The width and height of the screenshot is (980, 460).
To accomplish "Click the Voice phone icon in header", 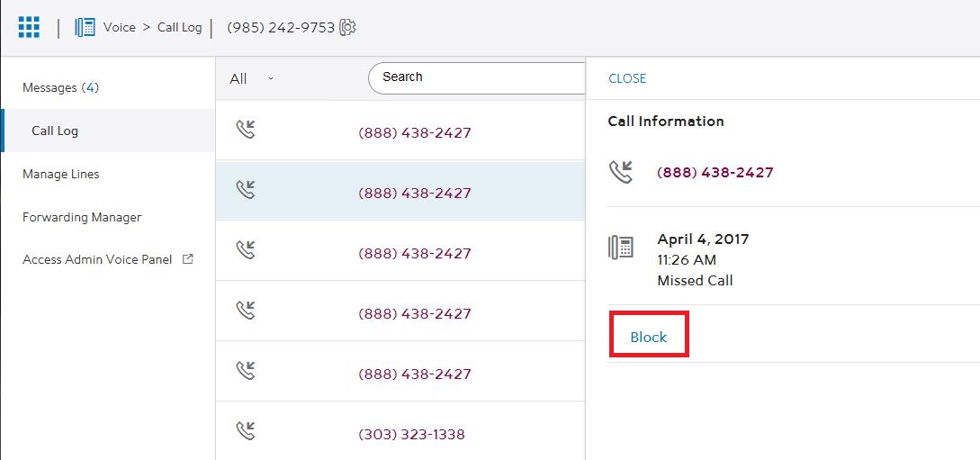I will click(x=85, y=27).
